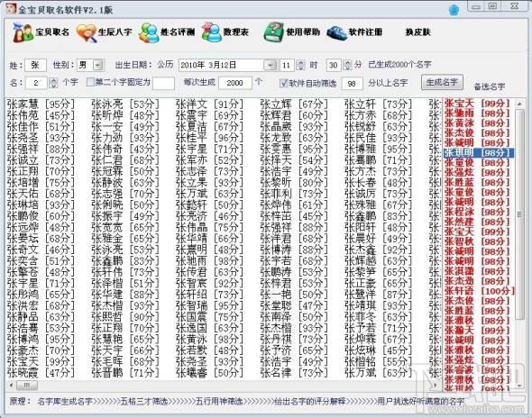Select 张智瑞 [95分] in name list
The image size is (532, 418).
click(x=209, y=305)
